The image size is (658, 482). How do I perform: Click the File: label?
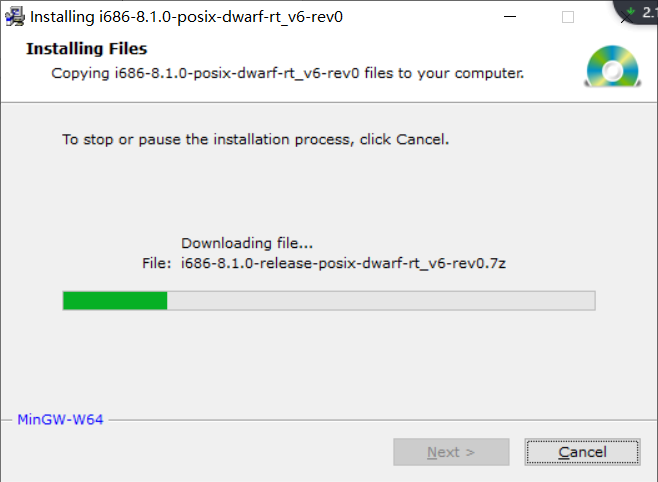point(157,263)
